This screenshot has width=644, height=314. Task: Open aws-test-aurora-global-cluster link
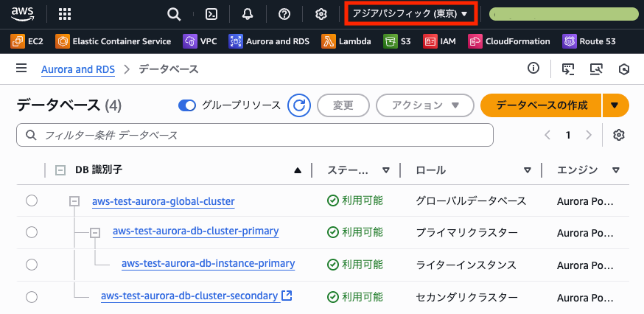(x=164, y=201)
